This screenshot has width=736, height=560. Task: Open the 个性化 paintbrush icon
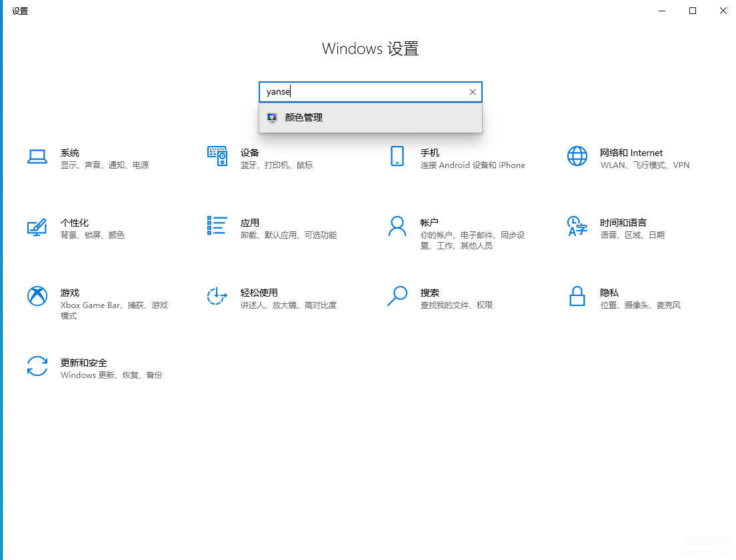click(37, 227)
